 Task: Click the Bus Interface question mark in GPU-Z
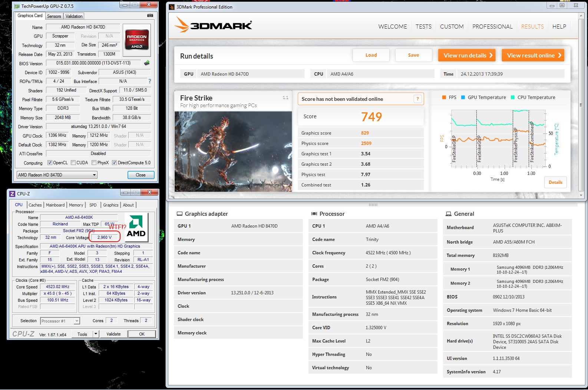(150, 81)
